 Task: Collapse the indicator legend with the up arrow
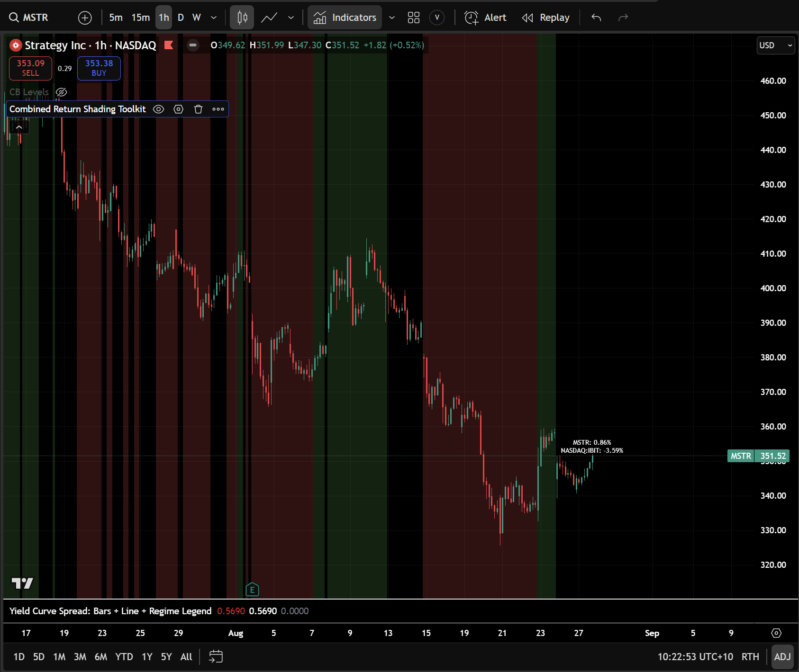19,126
